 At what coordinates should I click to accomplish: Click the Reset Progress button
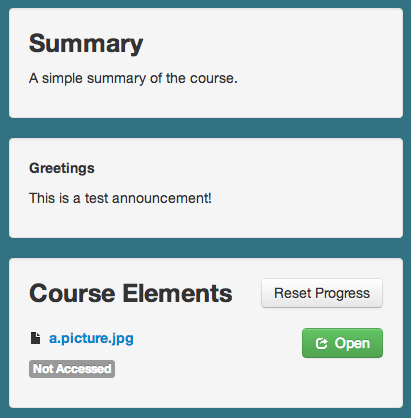322,293
